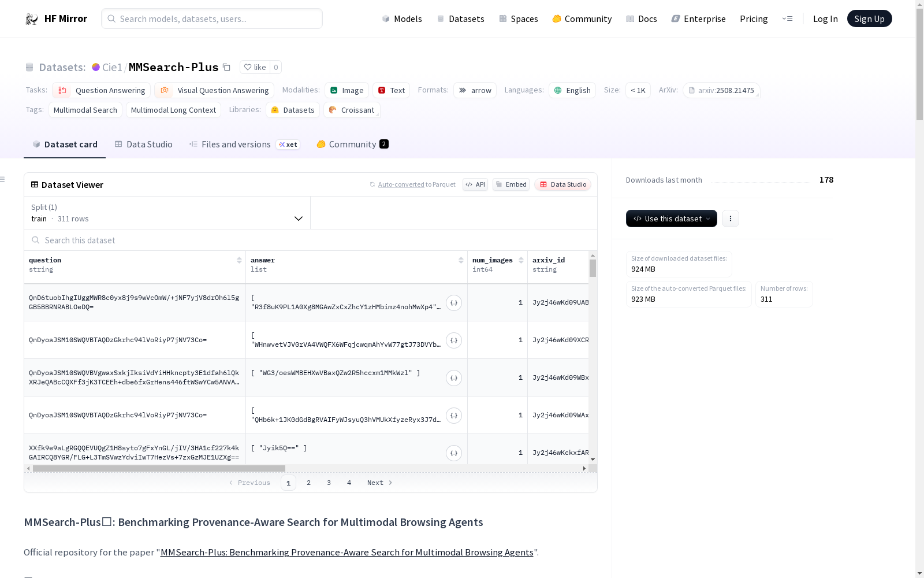Go to page 4 of the dataset rows
This screenshot has width=924, height=578.
click(349, 483)
